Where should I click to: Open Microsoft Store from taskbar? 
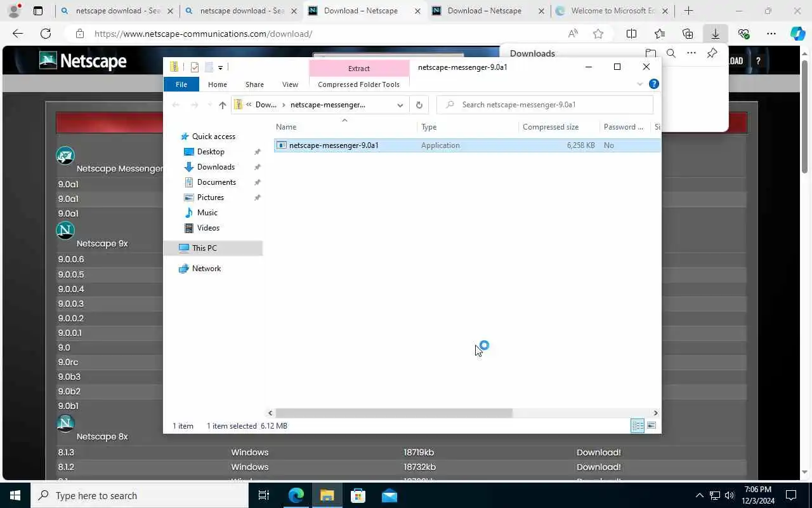point(358,495)
